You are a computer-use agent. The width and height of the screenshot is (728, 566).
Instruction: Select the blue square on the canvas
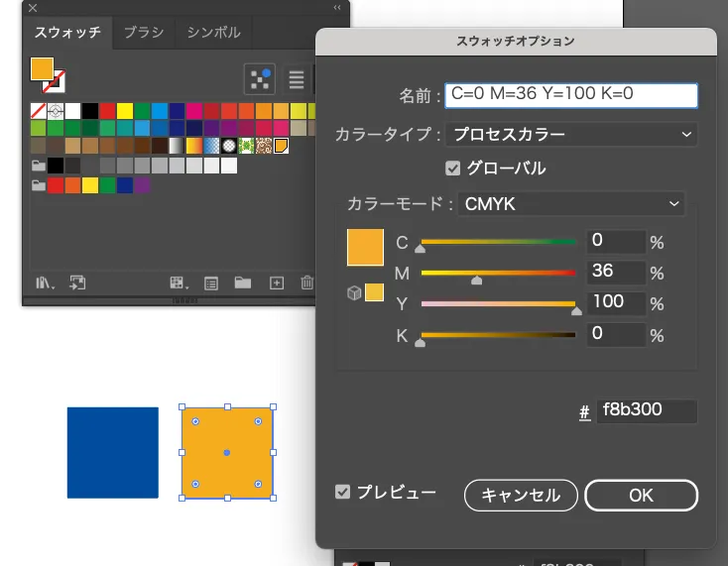click(x=113, y=453)
